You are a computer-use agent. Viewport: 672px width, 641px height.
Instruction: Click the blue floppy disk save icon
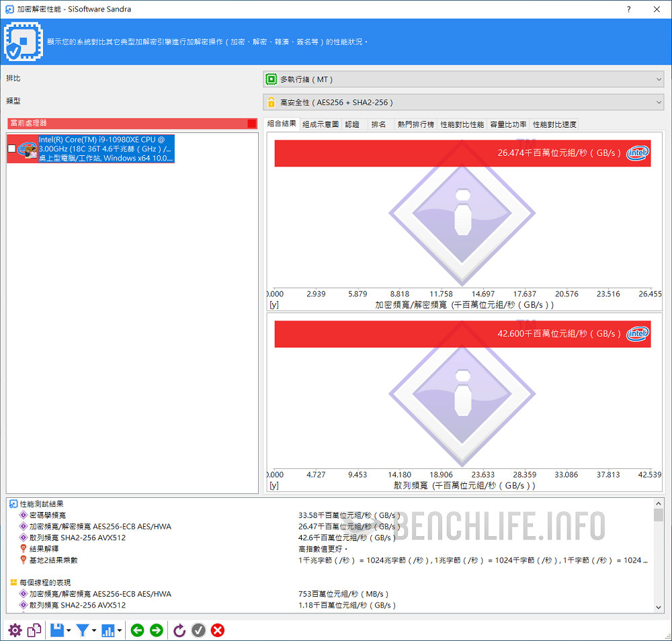tap(56, 630)
